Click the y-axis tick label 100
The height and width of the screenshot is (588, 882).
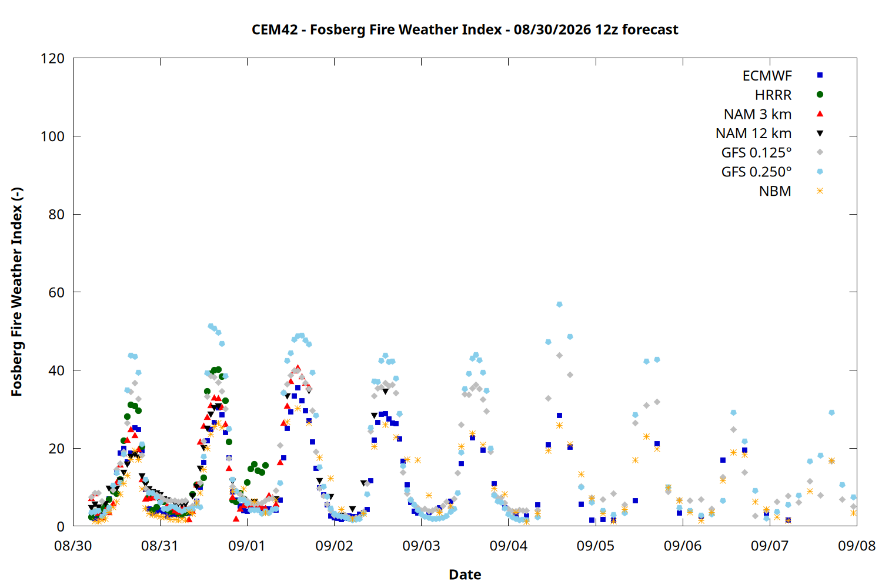click(52, 136)
